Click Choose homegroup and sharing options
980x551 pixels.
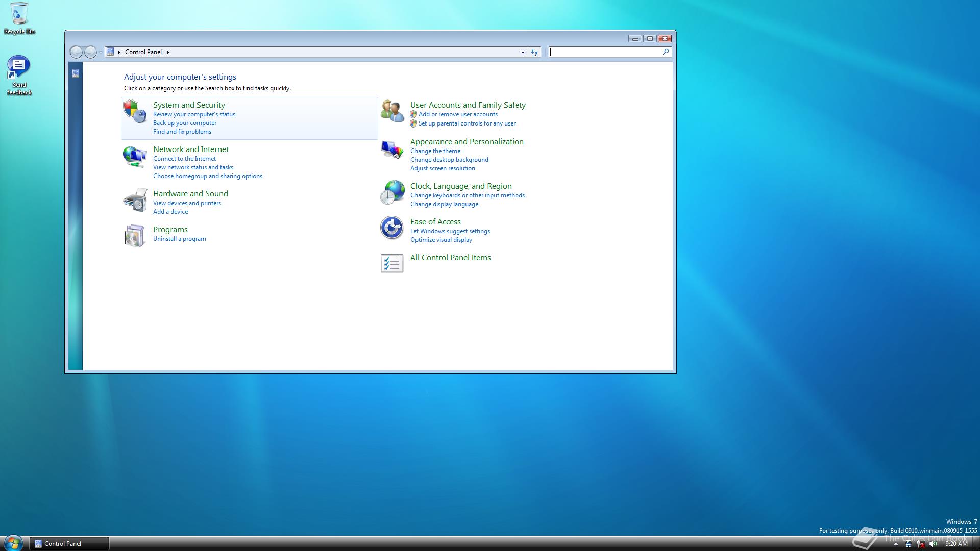[208, 176]
